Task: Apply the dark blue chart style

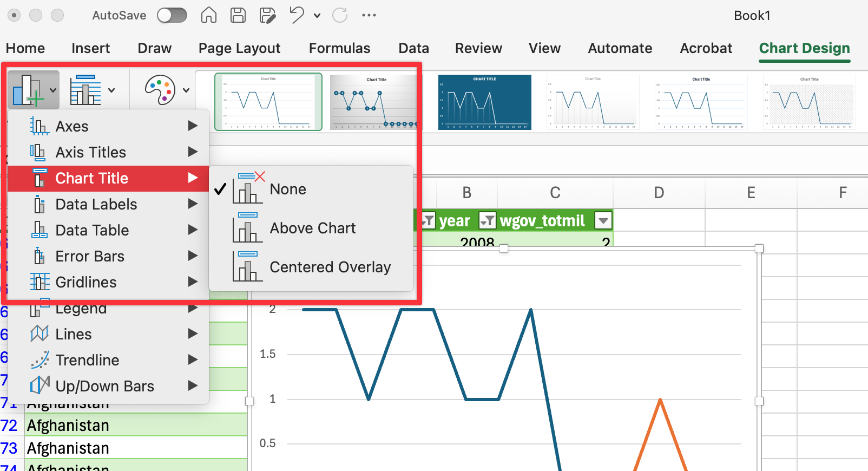Action: click(485, 102)
